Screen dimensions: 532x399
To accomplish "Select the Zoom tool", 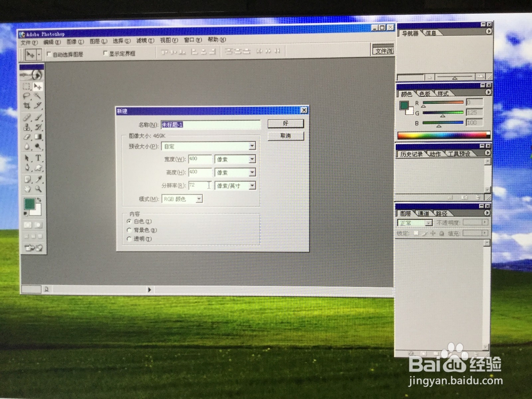I will click(38, 189).
